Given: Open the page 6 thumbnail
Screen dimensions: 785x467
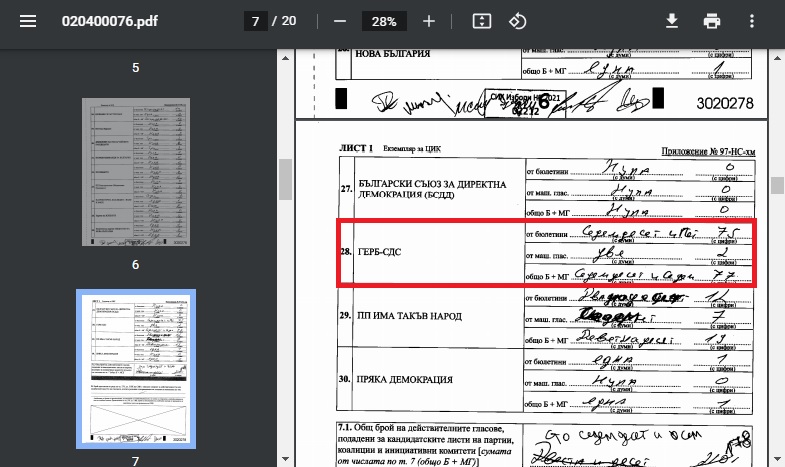Looking at the screenshot, I should pyautogui.click(x=136, y=172).
